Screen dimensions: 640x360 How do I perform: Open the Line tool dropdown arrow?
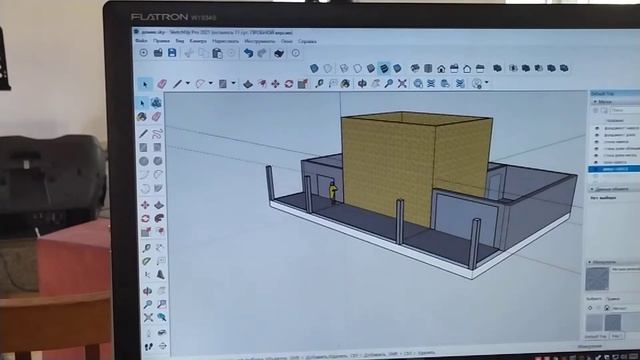[188, 83]
